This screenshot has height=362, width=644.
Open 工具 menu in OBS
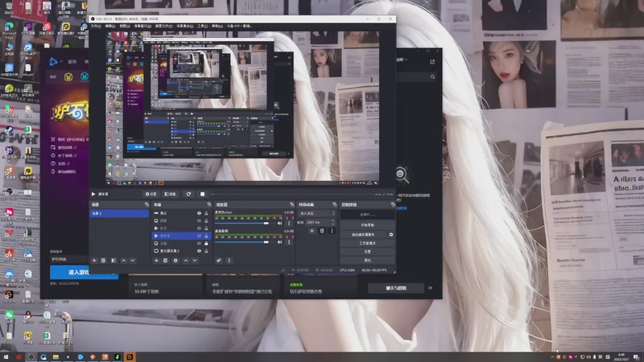point(202,26)
